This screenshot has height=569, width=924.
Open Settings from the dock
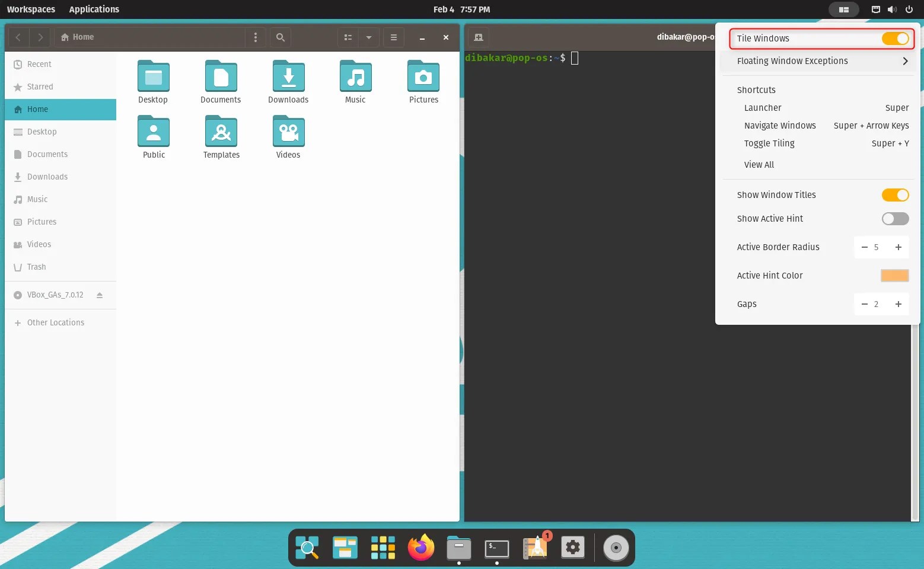pyautogui.click(x=572, y=547)
